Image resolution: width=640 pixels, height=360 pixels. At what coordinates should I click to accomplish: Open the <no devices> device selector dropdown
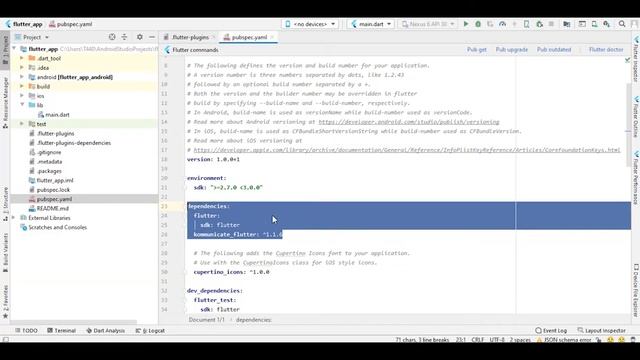click(x=311, y=24)
